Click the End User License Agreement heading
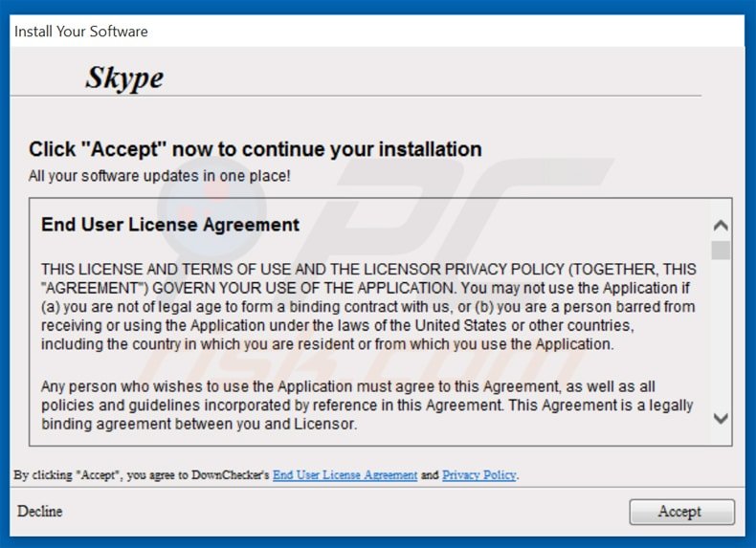This screenshot has height=548, width=756. [x=170, y=225]
